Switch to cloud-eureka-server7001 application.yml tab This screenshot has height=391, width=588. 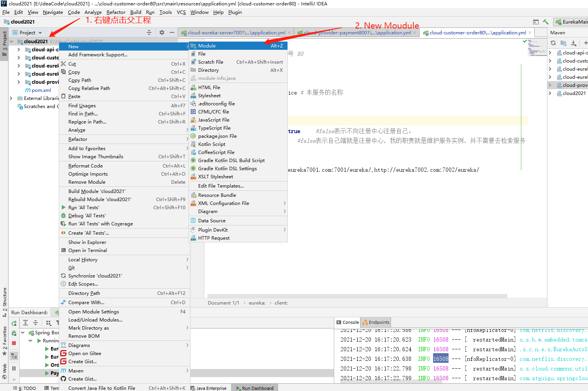click(x=236, y=33)
